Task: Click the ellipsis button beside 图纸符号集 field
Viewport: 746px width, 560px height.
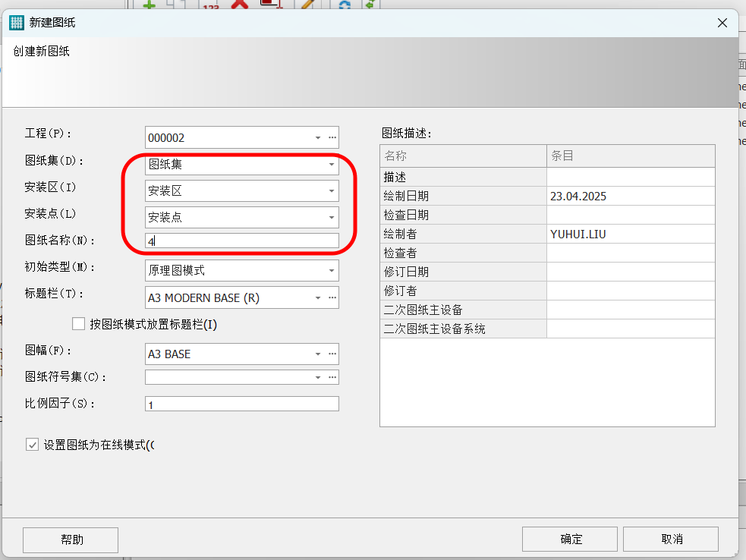Action: click(332, 377)
